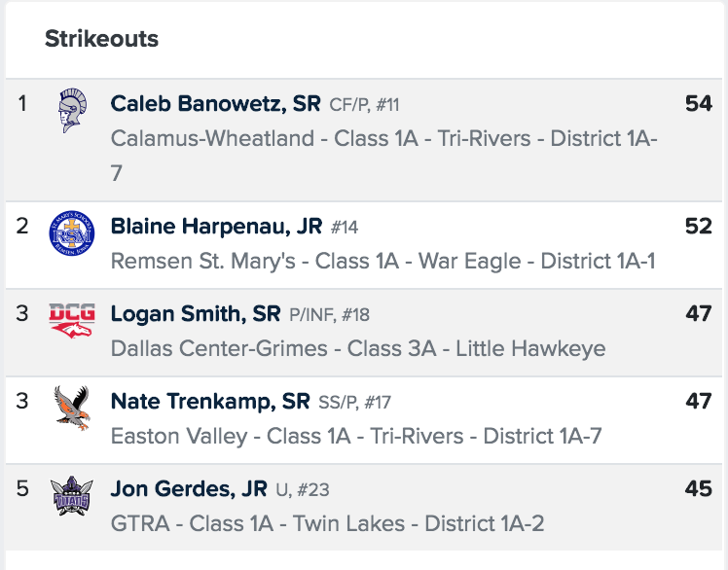Click the DCG Dallas Center-Grimes logo
Viewport: 728px width, 570px height.
tap(71, 322)
